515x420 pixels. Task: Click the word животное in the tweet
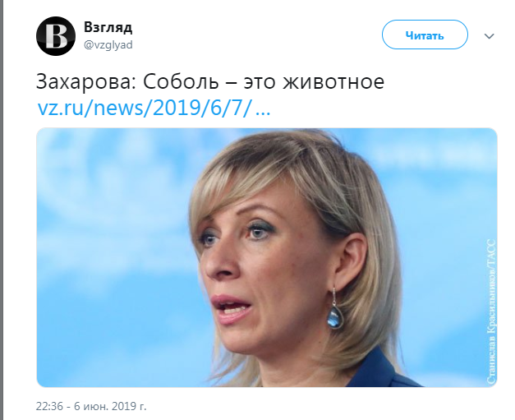(x=333, y=81)
